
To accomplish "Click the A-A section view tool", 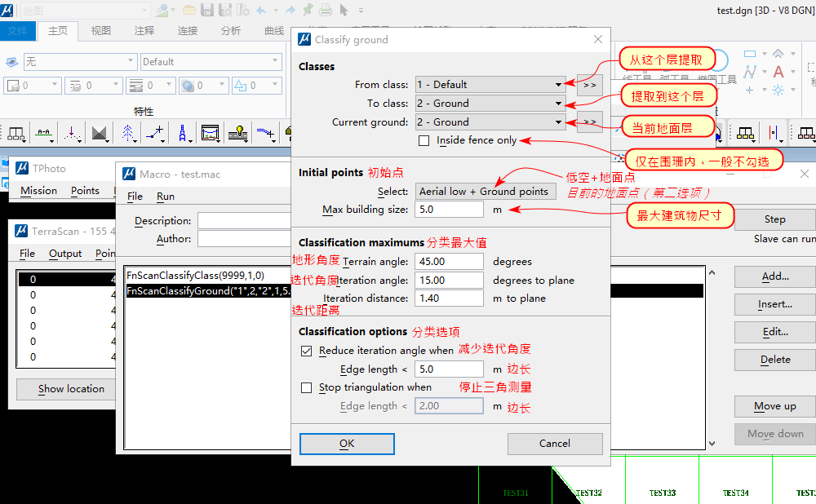I will [44, 134].
